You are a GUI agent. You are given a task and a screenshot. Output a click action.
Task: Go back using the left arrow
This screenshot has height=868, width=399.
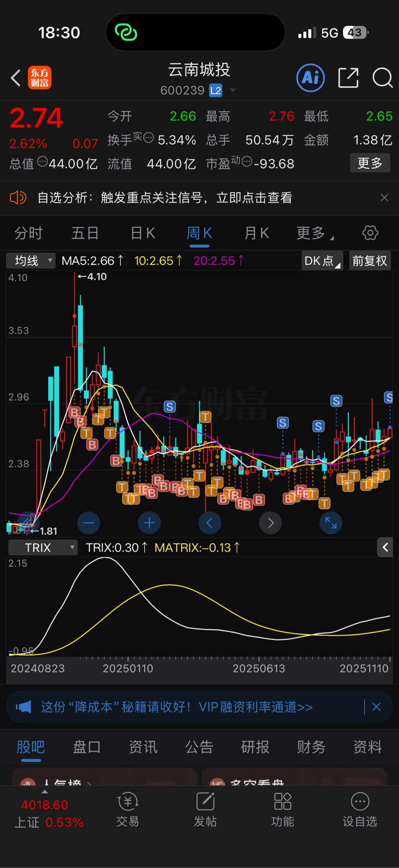pos(16,78)
